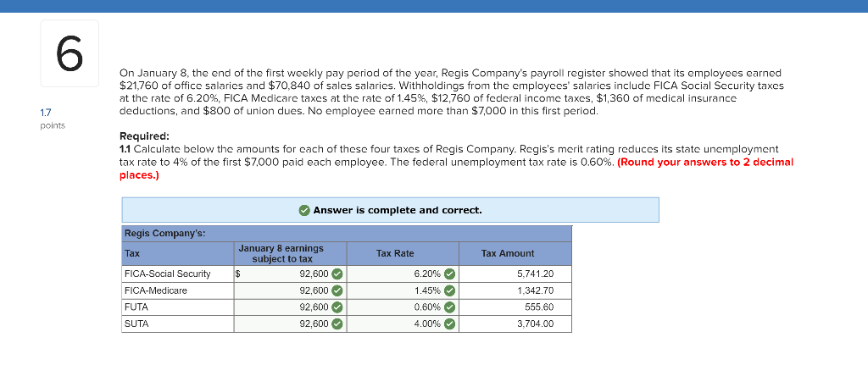
Task: Click check icon beside FUTA 92,600
Action: (337, 307)
